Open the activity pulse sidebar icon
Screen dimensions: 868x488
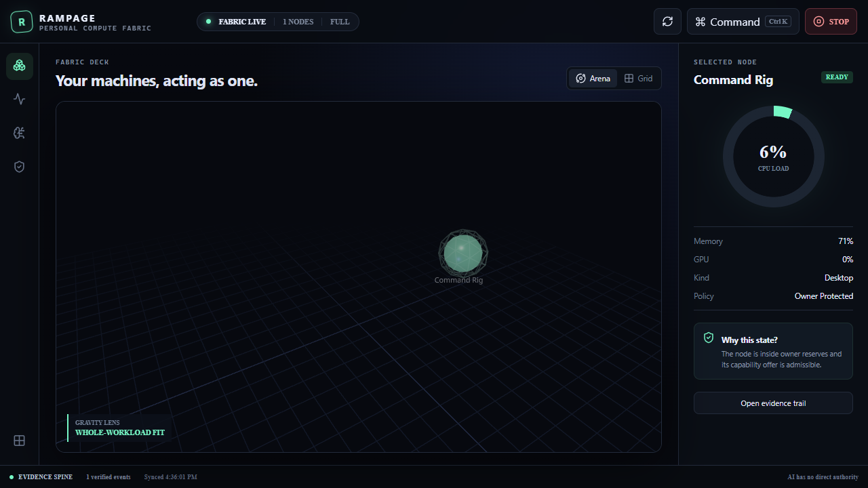pyautogui.click(x=20, y=99)
